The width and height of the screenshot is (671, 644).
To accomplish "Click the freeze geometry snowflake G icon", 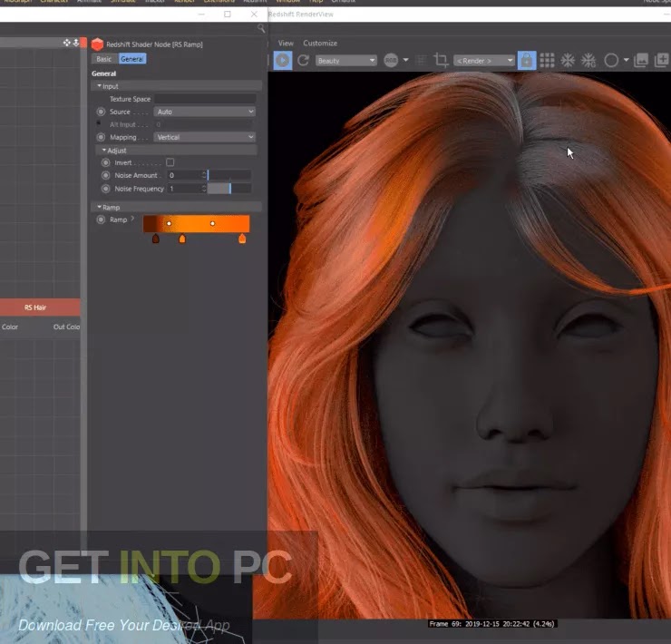I will click(588, 61).
